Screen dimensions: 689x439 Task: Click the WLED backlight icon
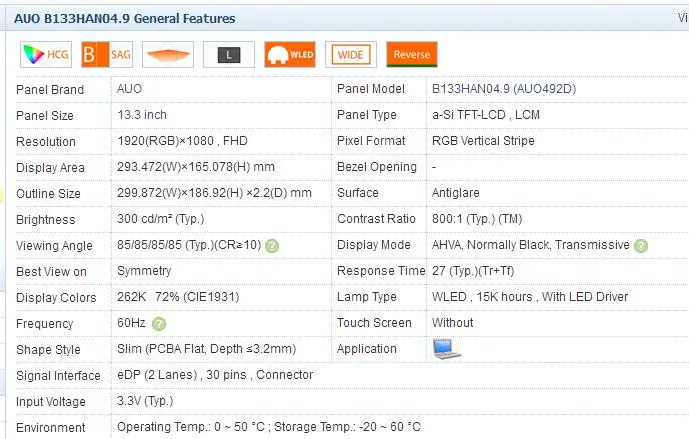click(x=290, y=54)
